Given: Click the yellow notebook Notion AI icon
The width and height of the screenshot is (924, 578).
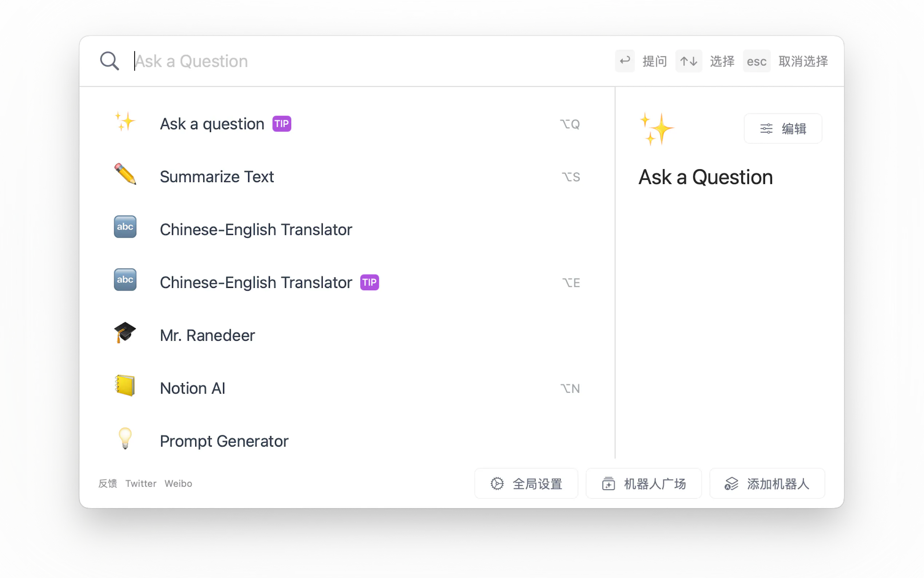Looking at the screenshot, I should click(x=125, y=386).
